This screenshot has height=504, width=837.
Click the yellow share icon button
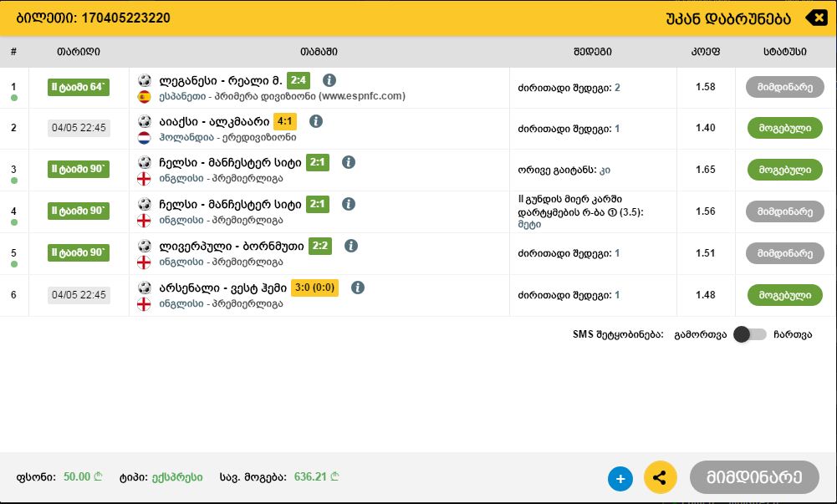pos(660,478)
